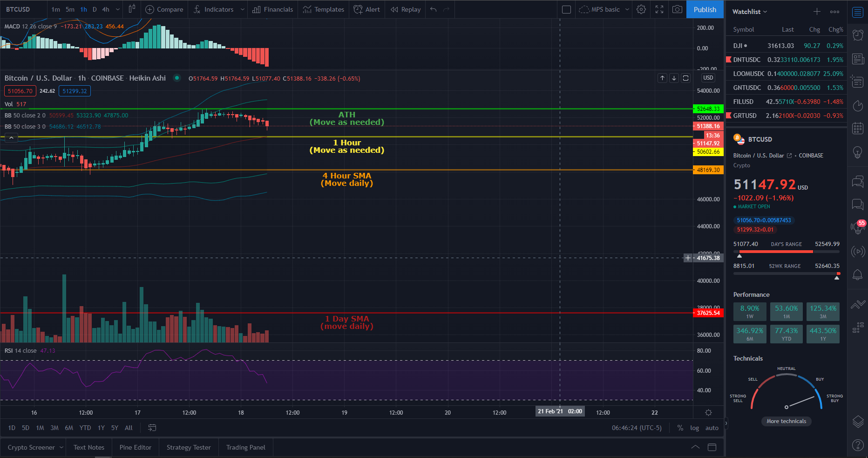
Task: Open the calendar icon in right sidebar
Action: pyautogui.click(x=858, y=128)
